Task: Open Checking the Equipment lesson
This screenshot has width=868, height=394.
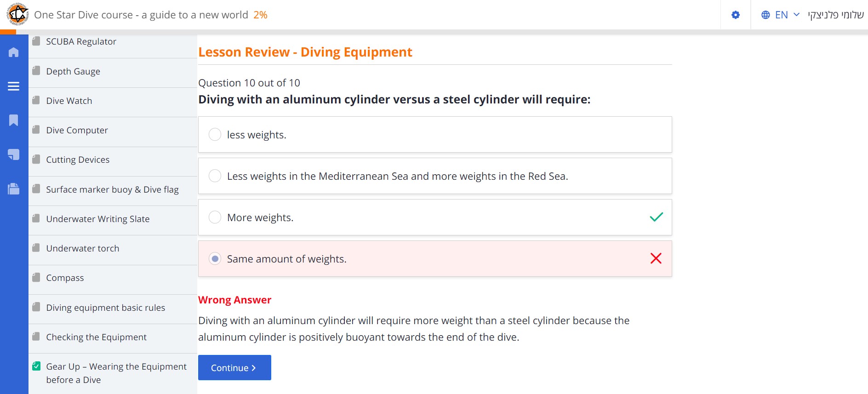Action: tap(96, 337)
